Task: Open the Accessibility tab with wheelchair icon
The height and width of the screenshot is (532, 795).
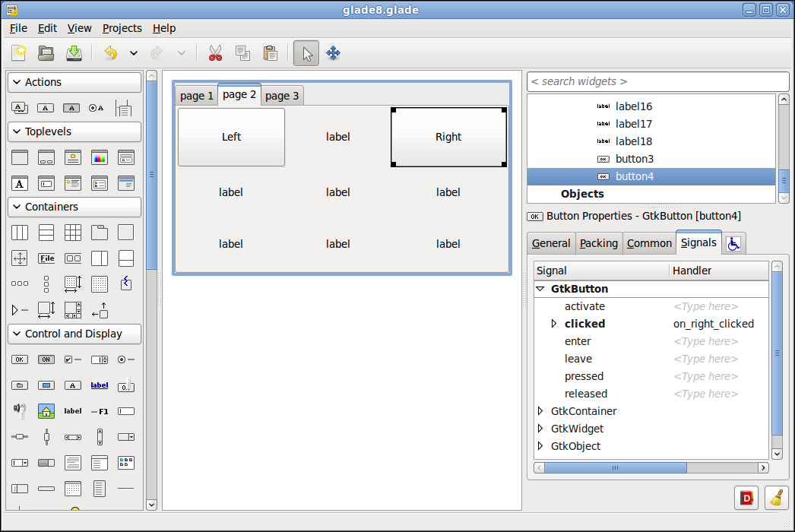Action: pyautogui.click(x=733, y=244)
